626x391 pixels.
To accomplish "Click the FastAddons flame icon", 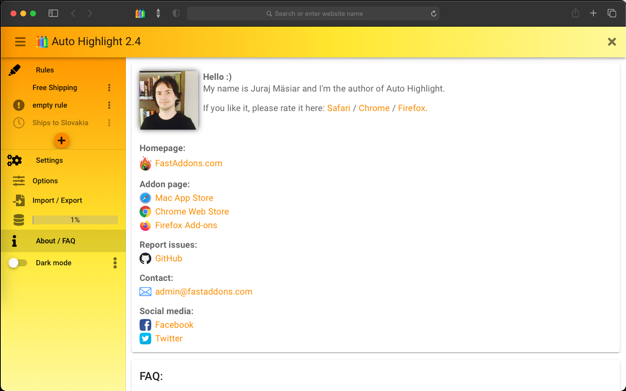I will click(145, 163).
